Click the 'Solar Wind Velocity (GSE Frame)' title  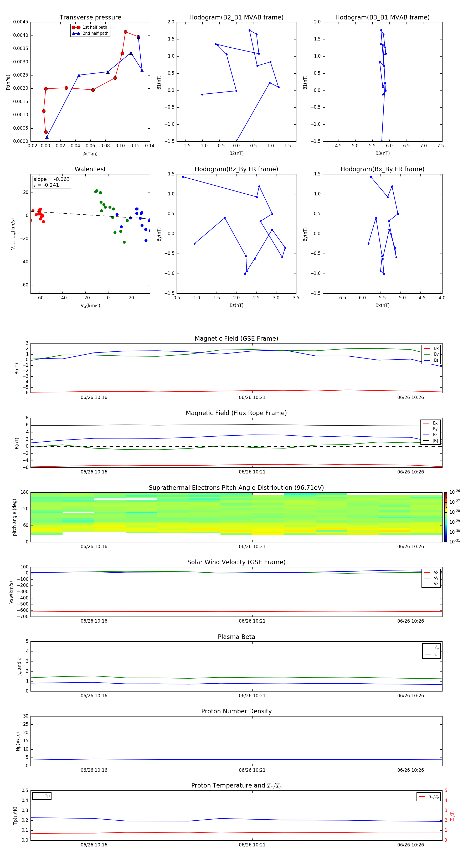[x=236, y=562]
